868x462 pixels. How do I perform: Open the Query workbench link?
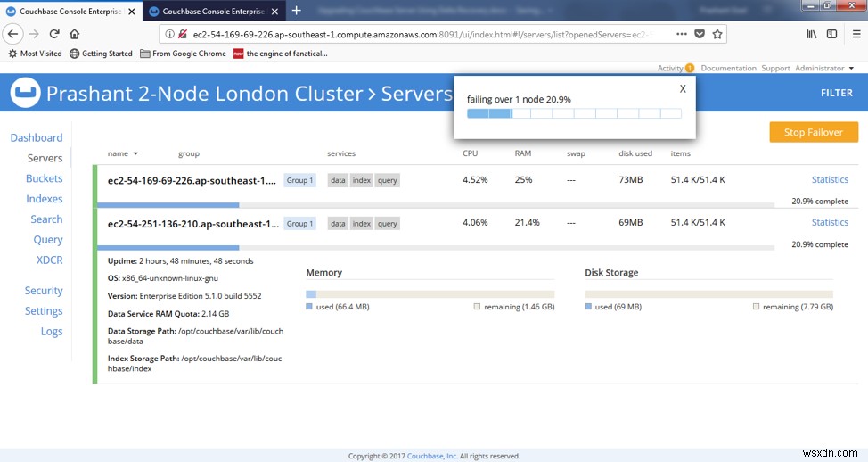48,239
